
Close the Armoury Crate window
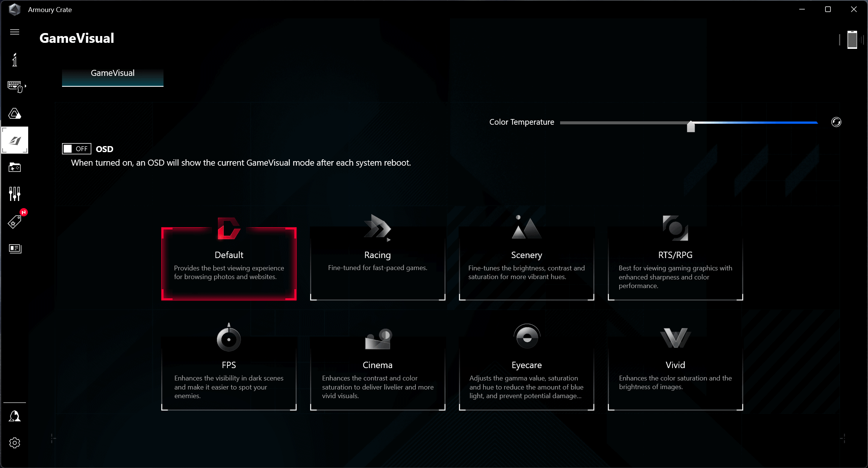pos(854,9)
